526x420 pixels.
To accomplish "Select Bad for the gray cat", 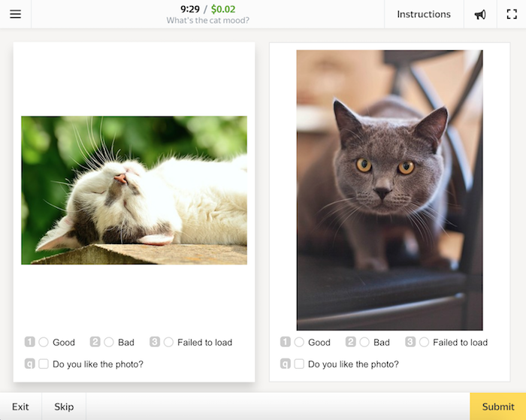I will pyautogui.click(x=364, y=342).
